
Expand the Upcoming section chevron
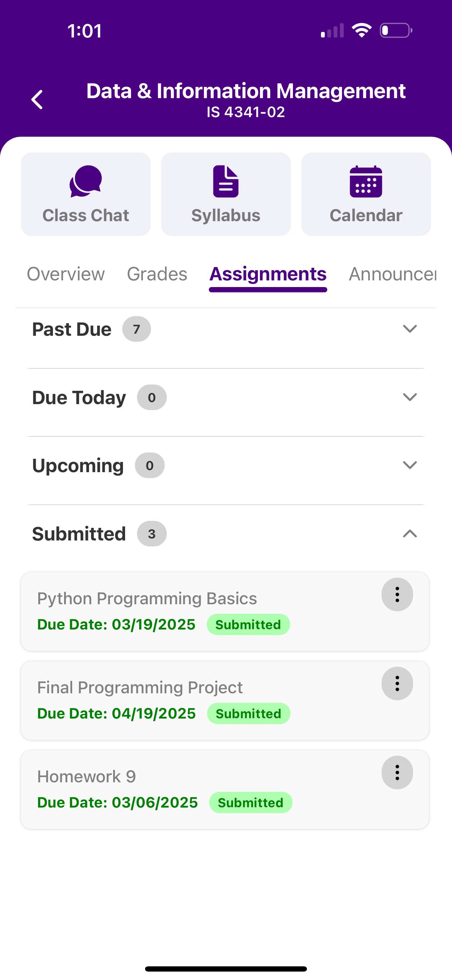click(x=410, y=465)
